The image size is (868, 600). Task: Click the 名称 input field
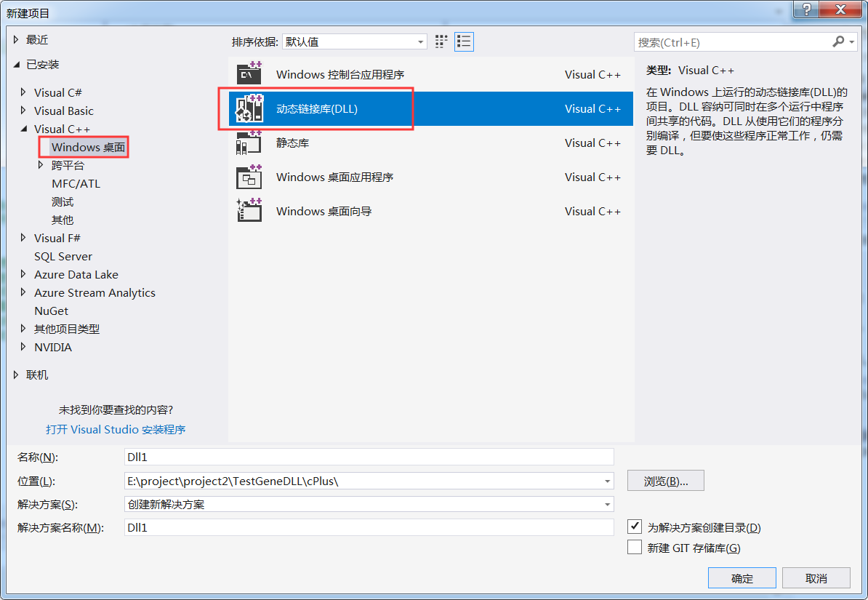369,457
